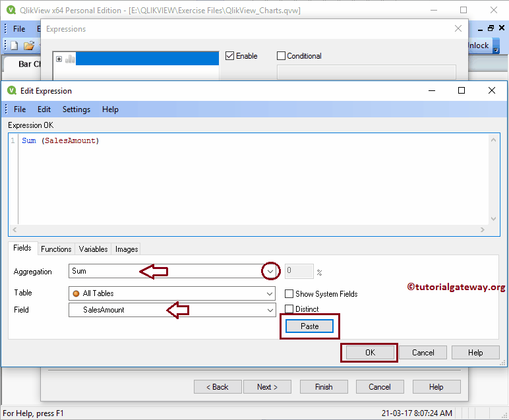Screen dimensions: 509x420
Task: Click the Back button in wizard
Action: (x=218, y=387)
